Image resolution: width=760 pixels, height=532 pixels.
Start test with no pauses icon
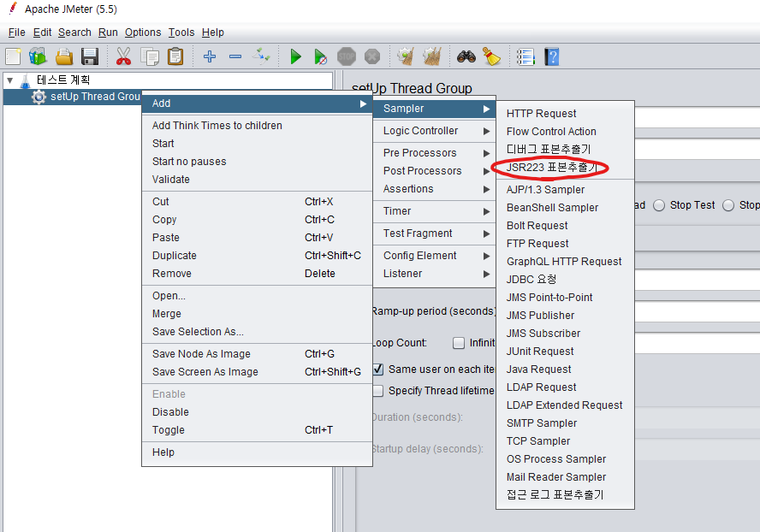(320, 56)
